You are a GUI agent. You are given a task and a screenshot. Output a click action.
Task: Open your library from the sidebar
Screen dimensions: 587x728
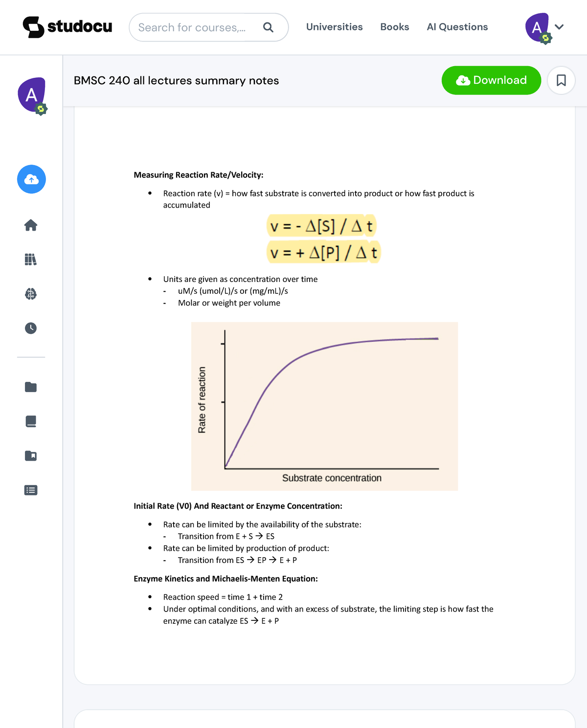click(x=31, y=259)
